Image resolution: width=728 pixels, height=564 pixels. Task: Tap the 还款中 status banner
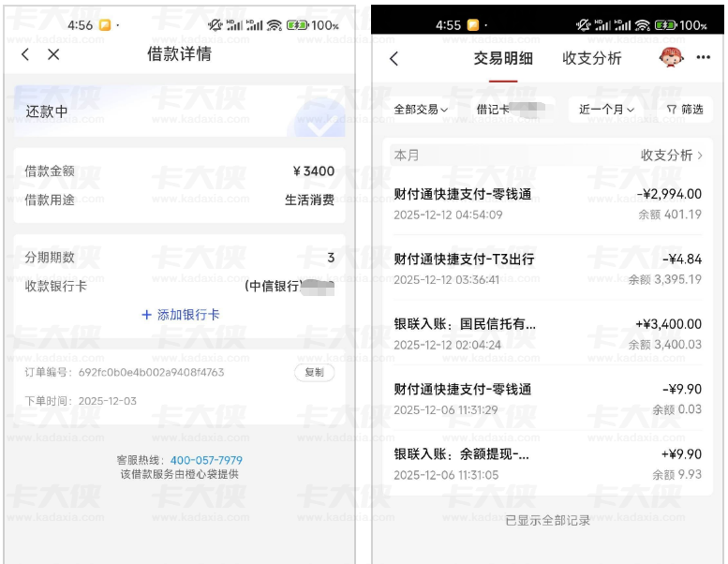click(180, 111)
